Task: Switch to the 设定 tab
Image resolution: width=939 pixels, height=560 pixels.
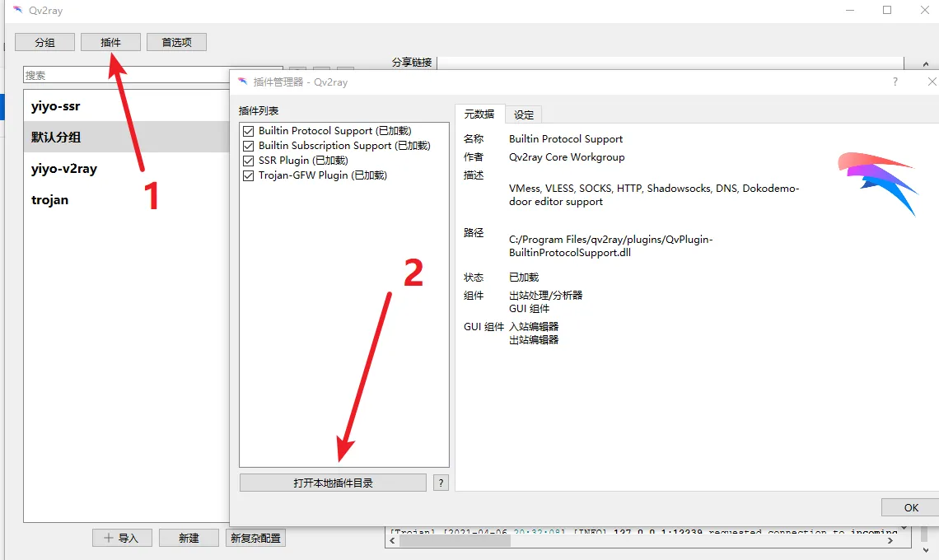Action: 524,114
